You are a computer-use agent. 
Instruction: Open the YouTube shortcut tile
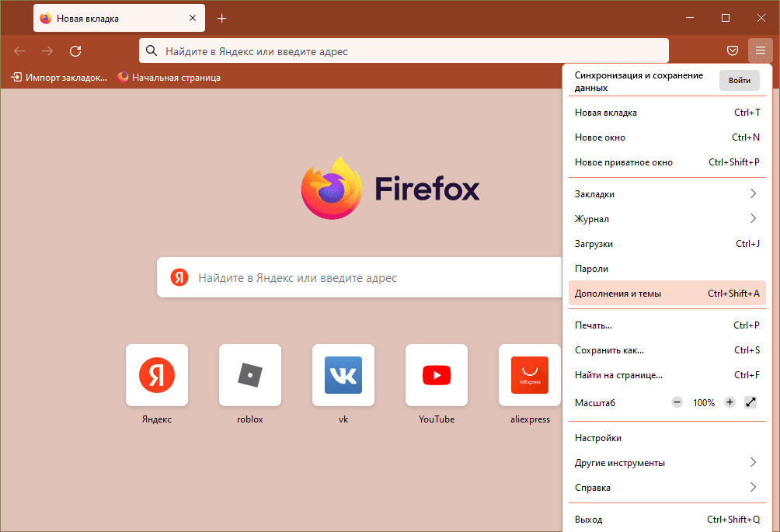pyautogui.click(x=437, y=375)
